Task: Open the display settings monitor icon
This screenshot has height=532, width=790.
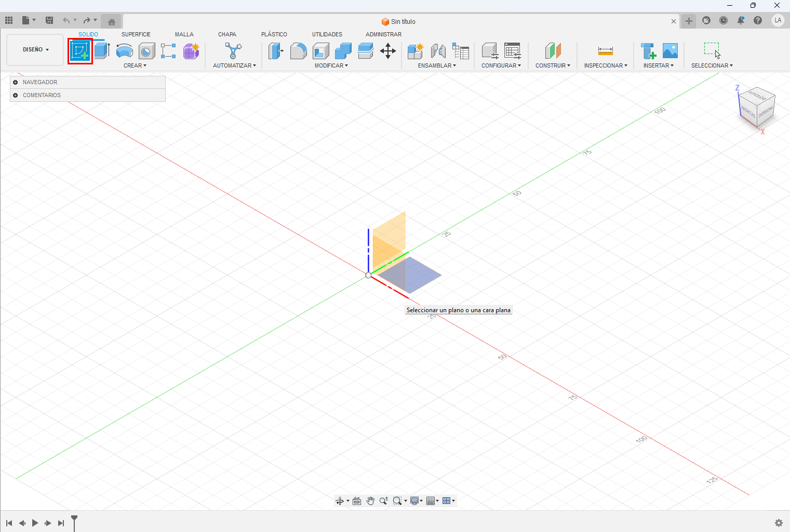Action: tap(414, 501)
